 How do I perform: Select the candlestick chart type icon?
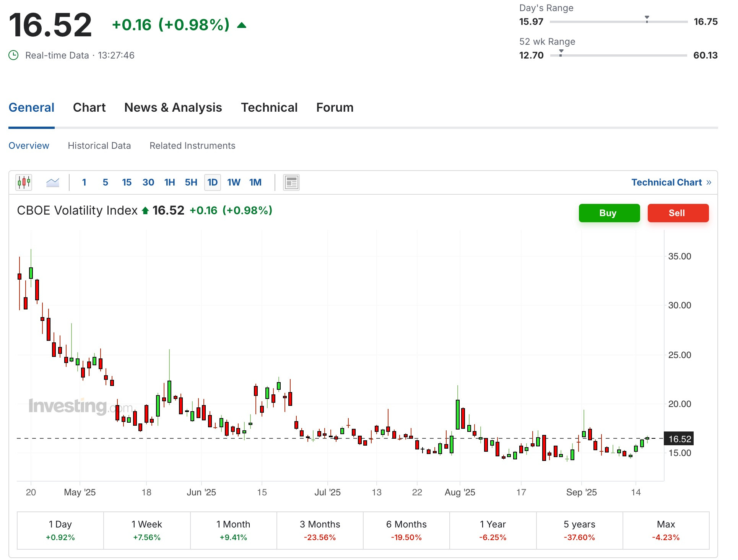click(x=24, y=182)
